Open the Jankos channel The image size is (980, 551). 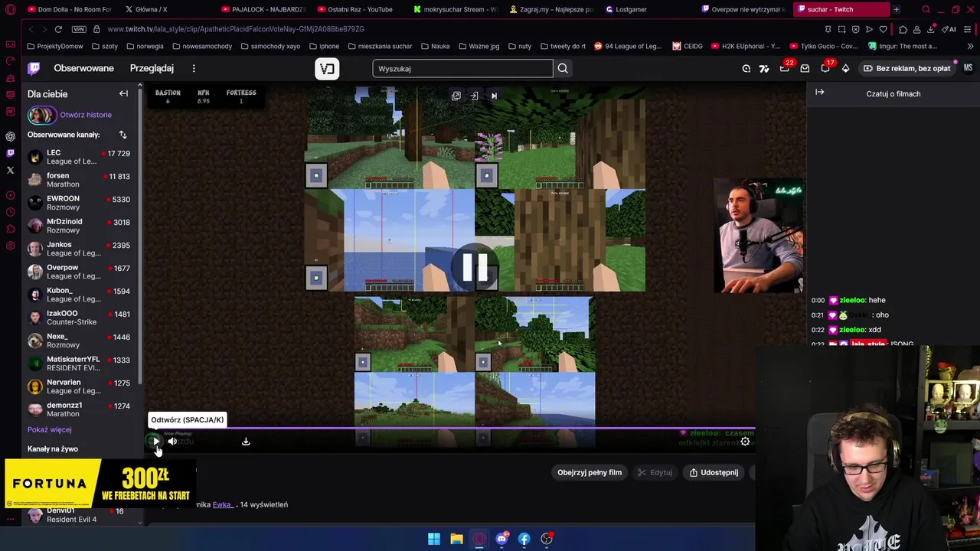tap(79, 249)
